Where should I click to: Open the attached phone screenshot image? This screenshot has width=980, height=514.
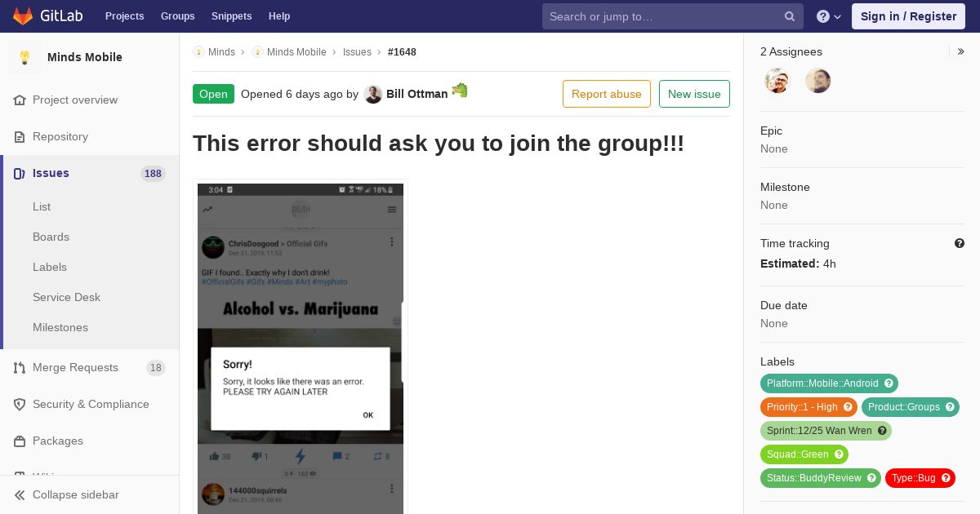pyautogui.click(x=301, y=348)
